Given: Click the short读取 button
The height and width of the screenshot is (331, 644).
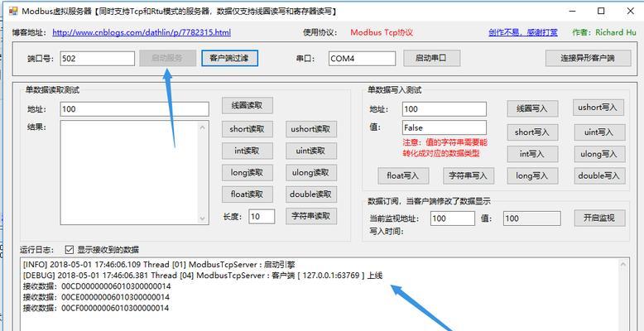Looking at the screenshot, I should tap(248, 129).
